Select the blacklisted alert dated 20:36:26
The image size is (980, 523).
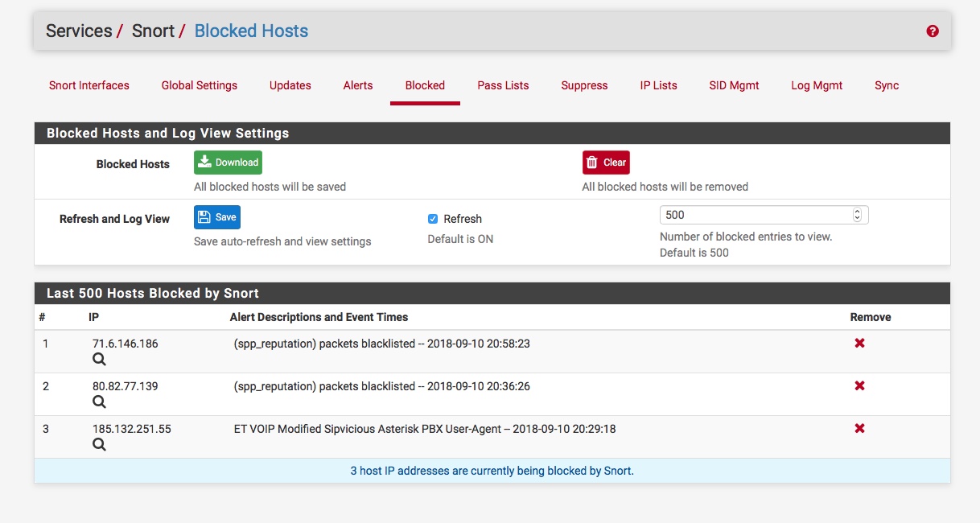382,386
